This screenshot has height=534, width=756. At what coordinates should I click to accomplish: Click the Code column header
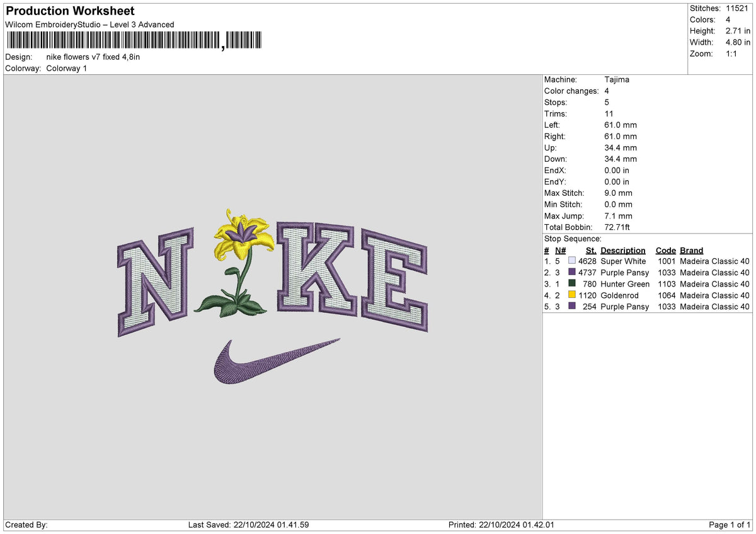pyautogui.click(x=665, y=251)
